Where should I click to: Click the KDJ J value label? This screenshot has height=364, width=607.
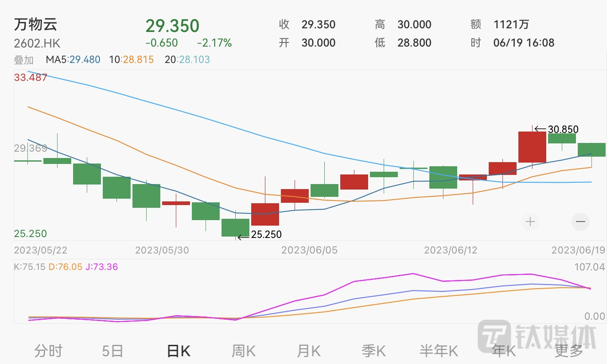[x=101, y=267]
